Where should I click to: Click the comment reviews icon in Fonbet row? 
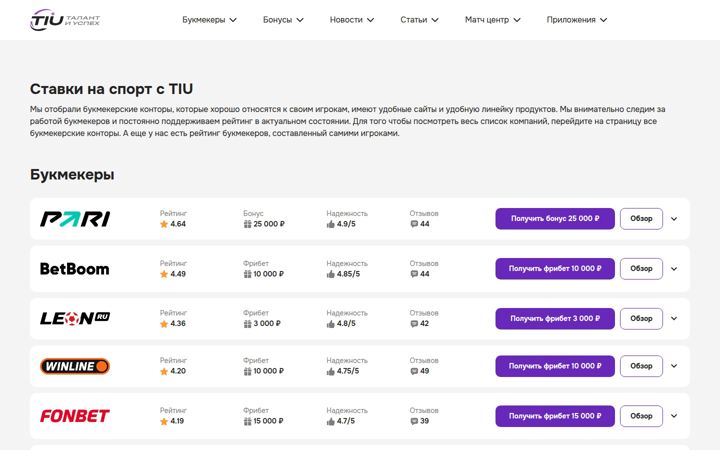(414, 421)
